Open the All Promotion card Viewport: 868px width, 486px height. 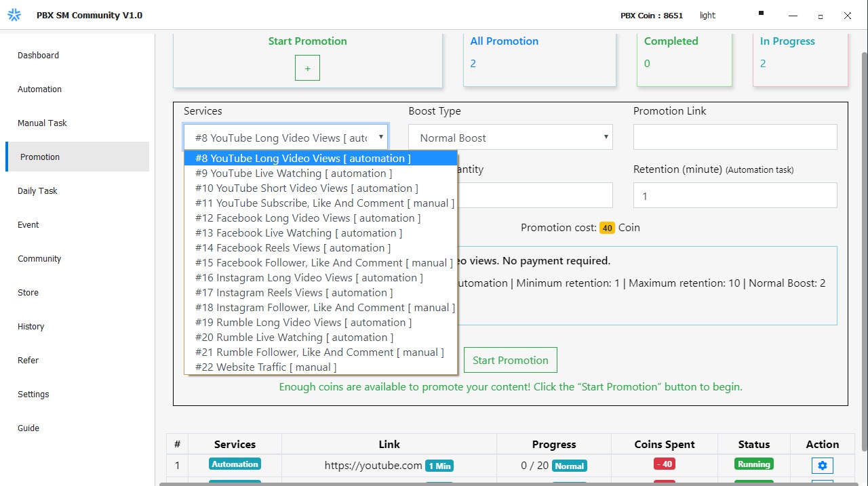click(x=539, y=59)
